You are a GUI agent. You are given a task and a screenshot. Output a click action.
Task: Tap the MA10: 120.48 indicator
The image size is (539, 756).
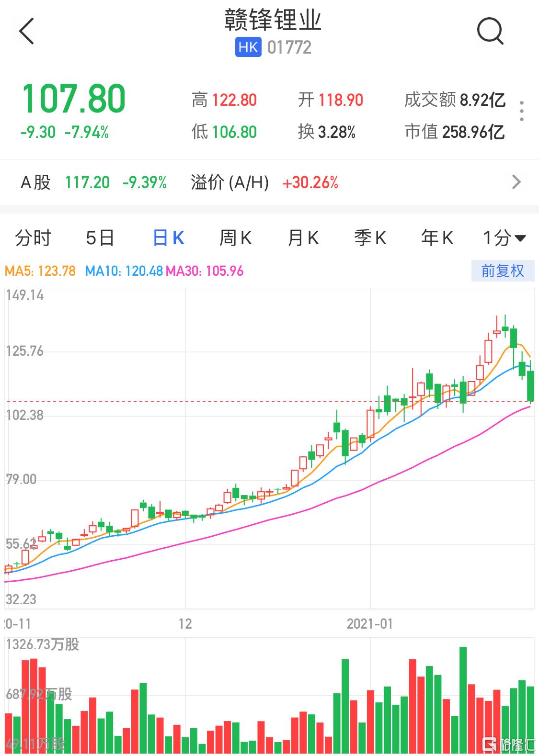124,271
